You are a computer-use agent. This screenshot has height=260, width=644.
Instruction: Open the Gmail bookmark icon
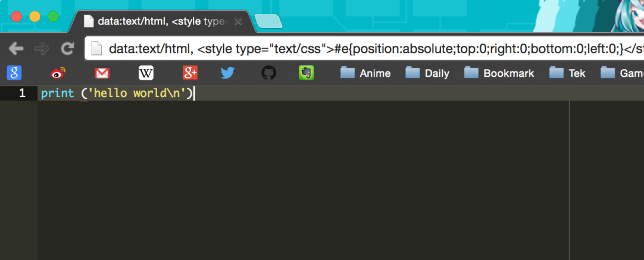coord(102,74)
